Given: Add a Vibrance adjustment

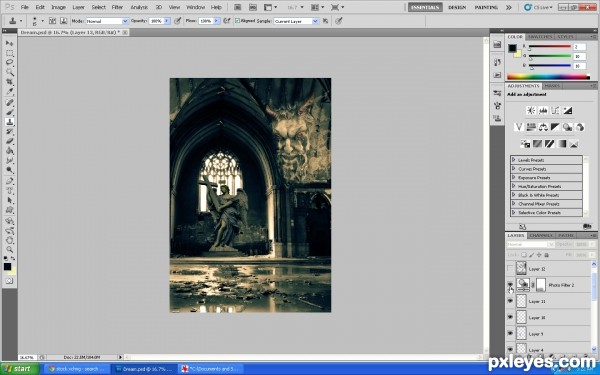Looking at the screenshot, I should [518, 127].
